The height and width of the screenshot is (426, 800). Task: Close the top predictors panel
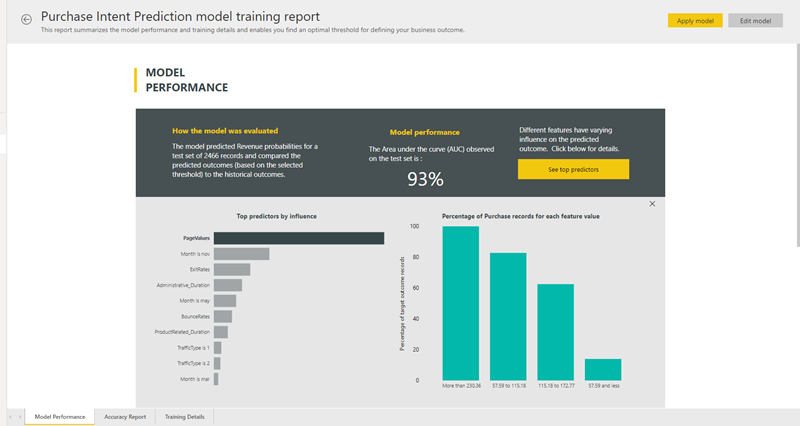tap(652, 204)
